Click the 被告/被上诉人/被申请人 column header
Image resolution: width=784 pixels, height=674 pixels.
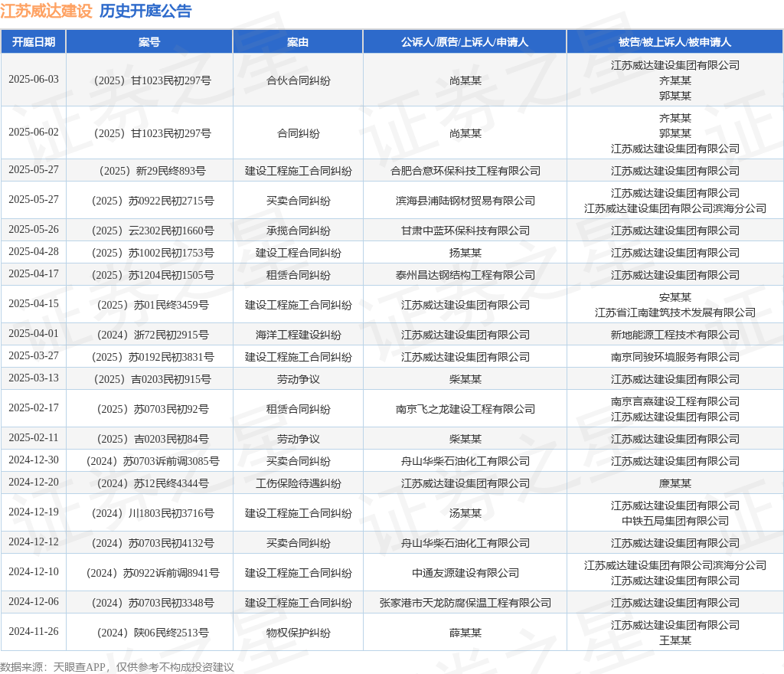pos(675,42)
